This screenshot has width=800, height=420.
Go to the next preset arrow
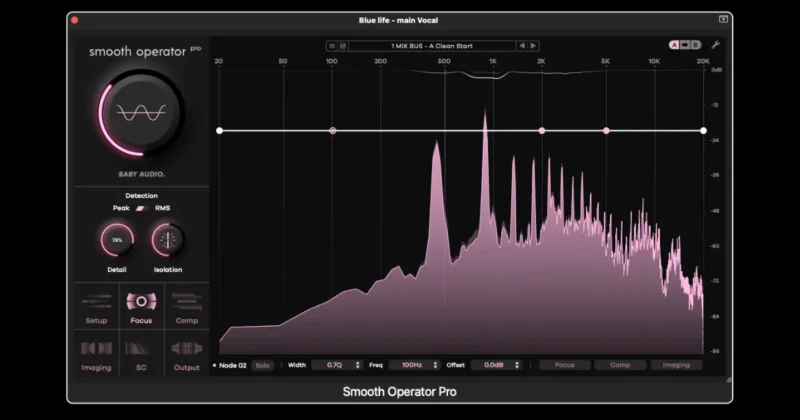(x=533, y=46)
